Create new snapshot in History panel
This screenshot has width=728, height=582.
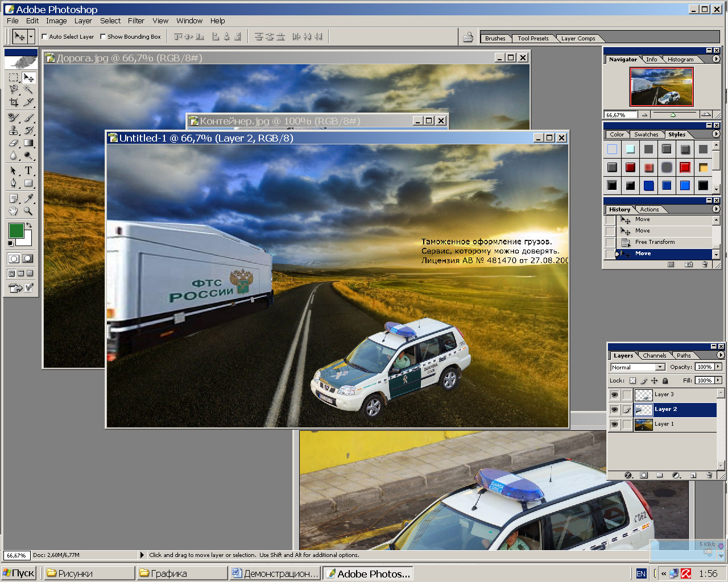[x=689, y=264]
